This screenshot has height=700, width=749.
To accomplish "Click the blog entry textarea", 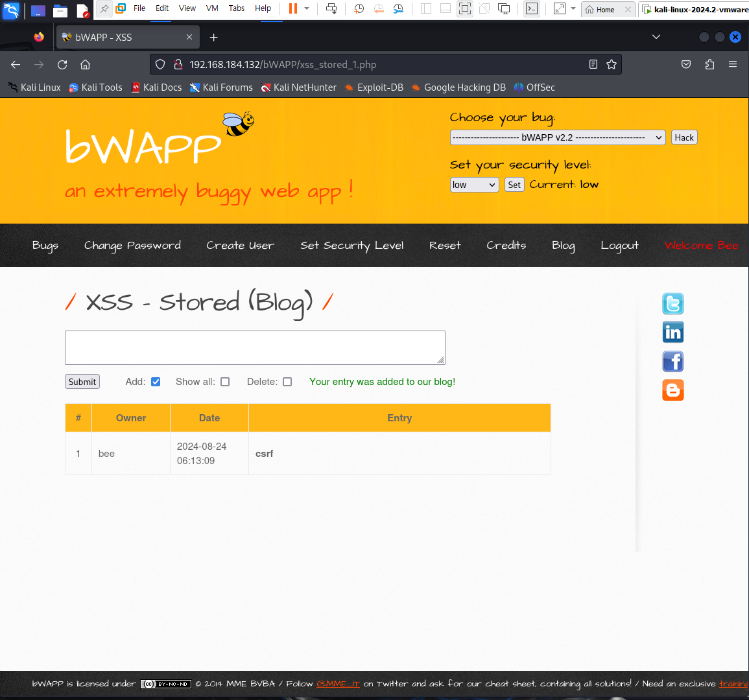I will click(255, 347).
